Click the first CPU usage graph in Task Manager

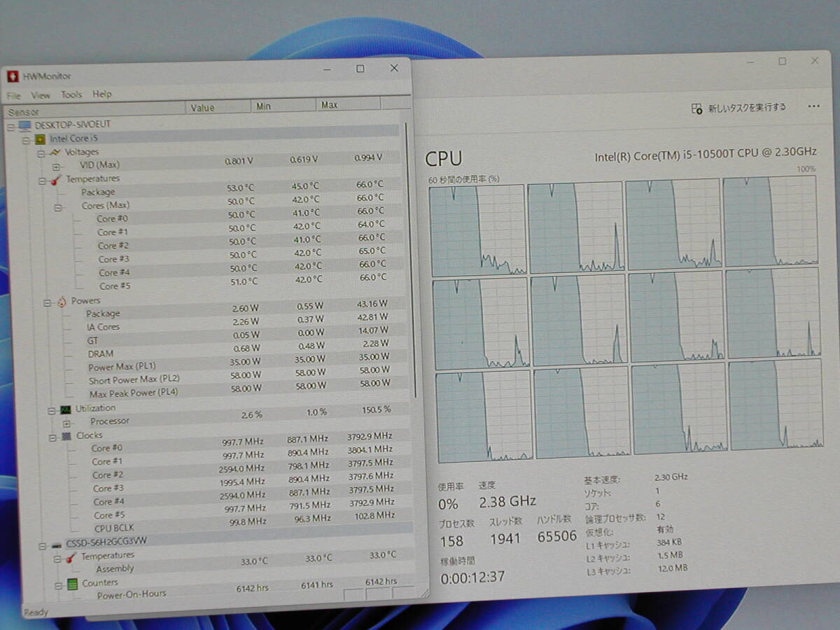click(477, 231)
